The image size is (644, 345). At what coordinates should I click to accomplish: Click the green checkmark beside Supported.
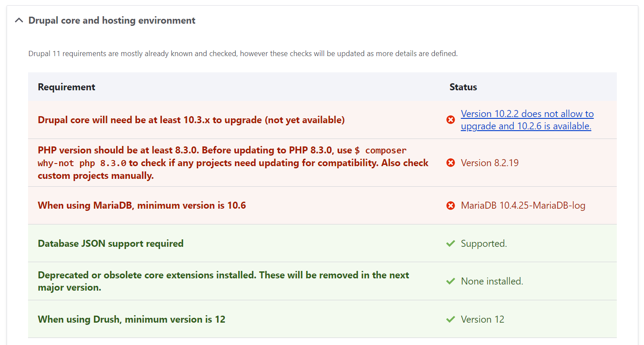coord(451,243)
